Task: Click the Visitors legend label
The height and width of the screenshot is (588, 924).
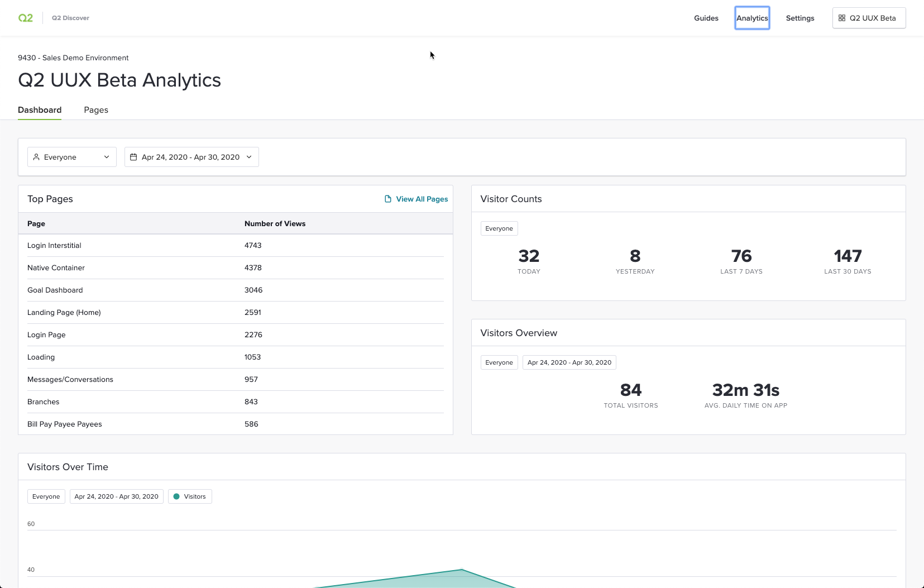Action: [195, 496]
